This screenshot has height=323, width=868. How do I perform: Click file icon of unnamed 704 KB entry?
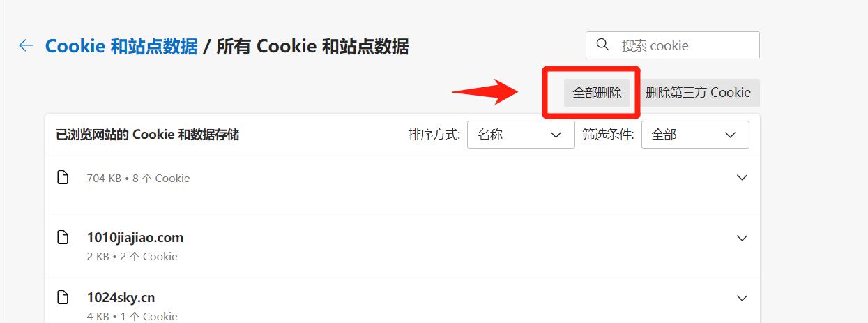[63, 177]
